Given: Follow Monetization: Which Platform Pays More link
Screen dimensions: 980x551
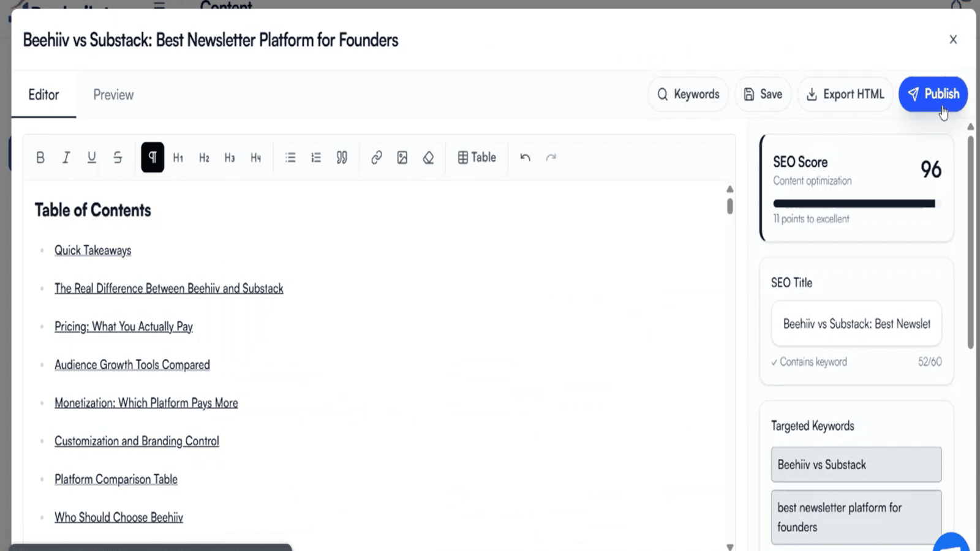Looking at the screenshot, I should click(x=146, y=403).
